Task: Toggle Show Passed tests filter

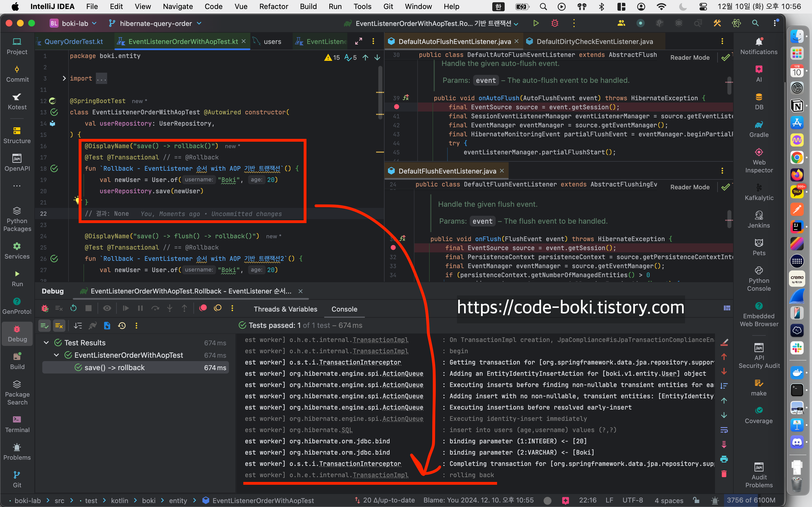Action: click(44, 326)
